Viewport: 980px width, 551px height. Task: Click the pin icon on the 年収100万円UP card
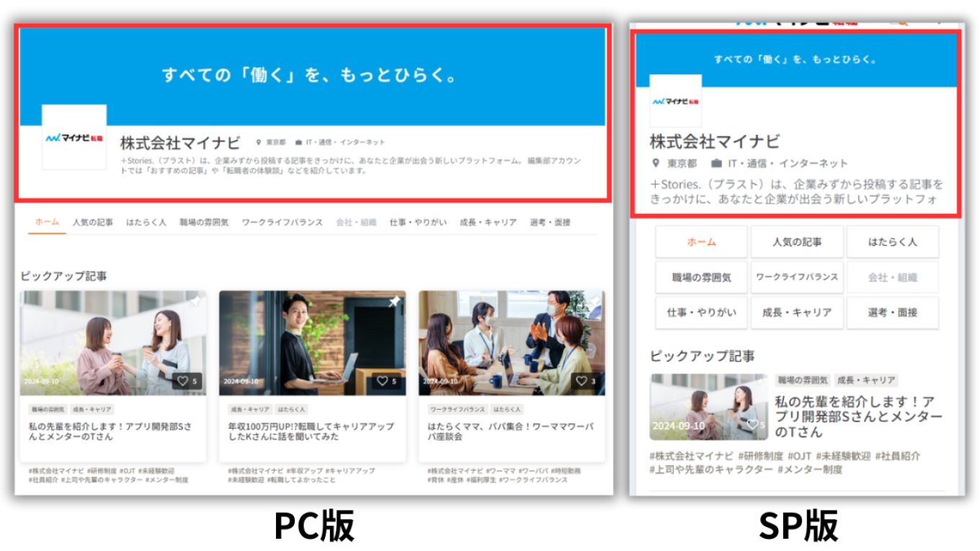coord(394,302)
